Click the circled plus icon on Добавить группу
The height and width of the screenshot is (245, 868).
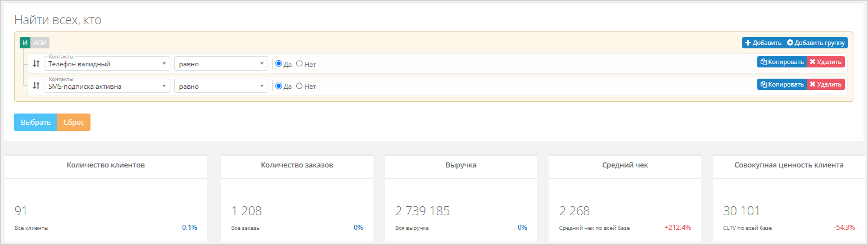tap(790, 43)
